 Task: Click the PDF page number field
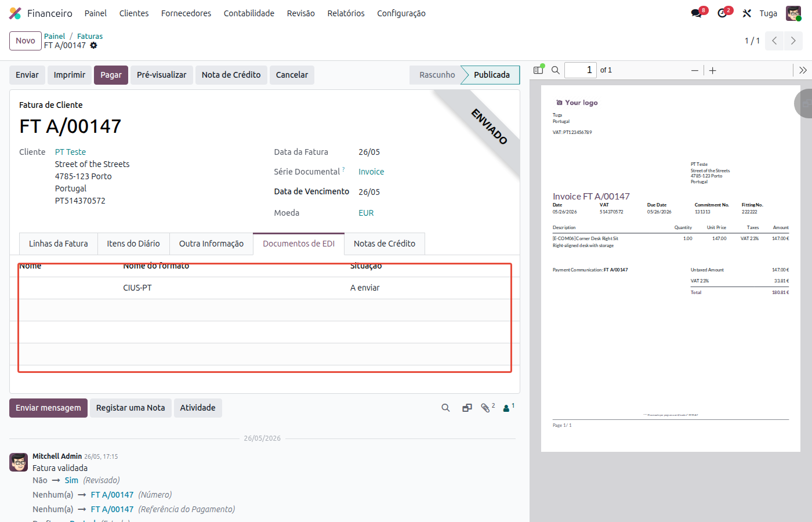tap(580, 70)
